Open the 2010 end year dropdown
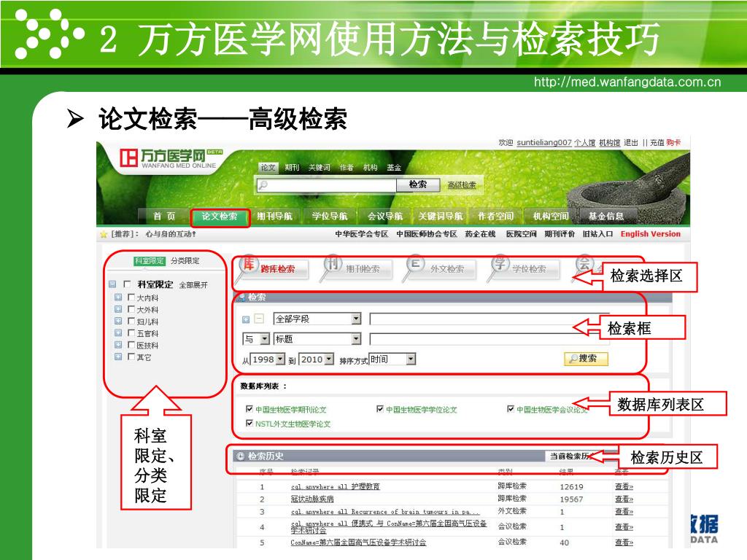The image size is (747, 560). [x=317, y=359]
